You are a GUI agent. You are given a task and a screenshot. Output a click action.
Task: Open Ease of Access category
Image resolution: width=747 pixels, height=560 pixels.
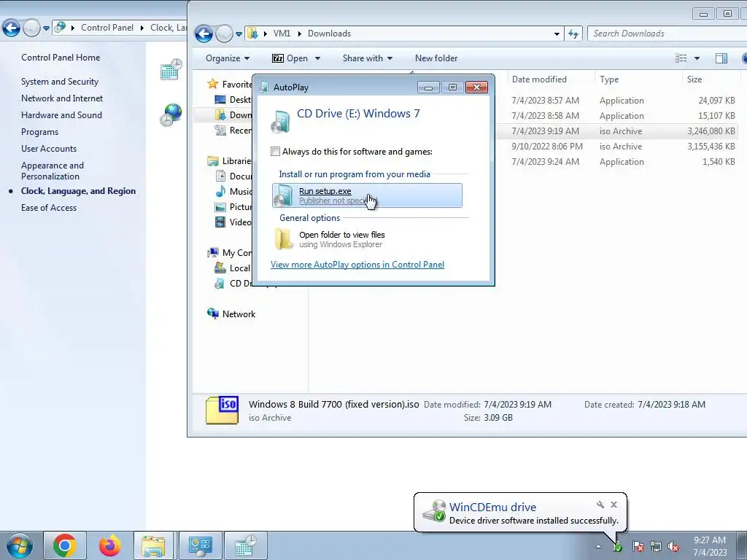[x=49, y=208]
